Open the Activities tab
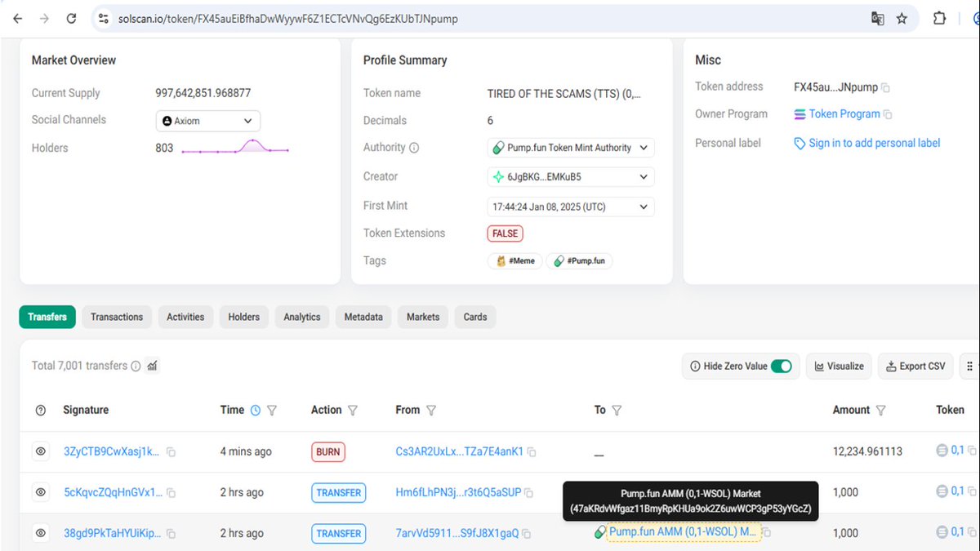Image resolution: width=980 pixels, height=551 pixels. (x=185, y=317)
